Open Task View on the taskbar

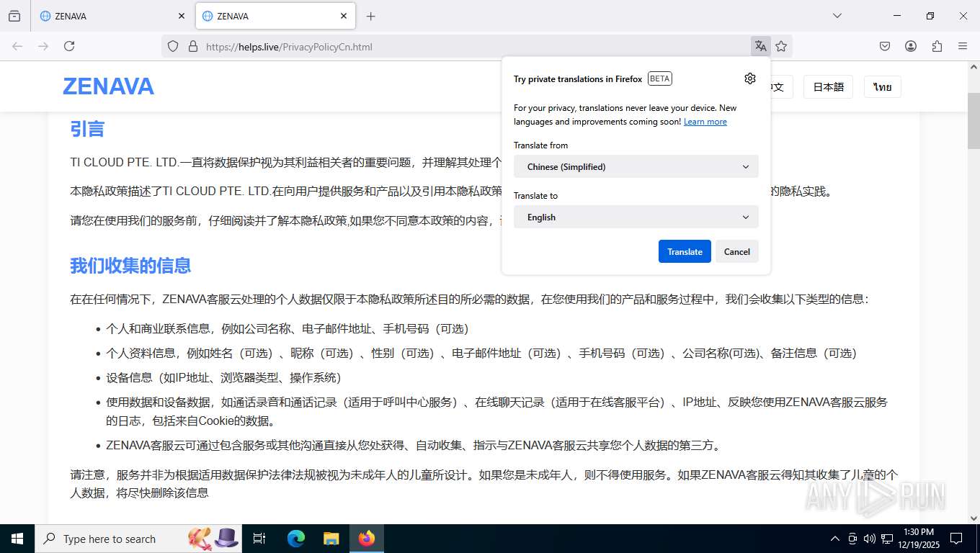point(260,539)
